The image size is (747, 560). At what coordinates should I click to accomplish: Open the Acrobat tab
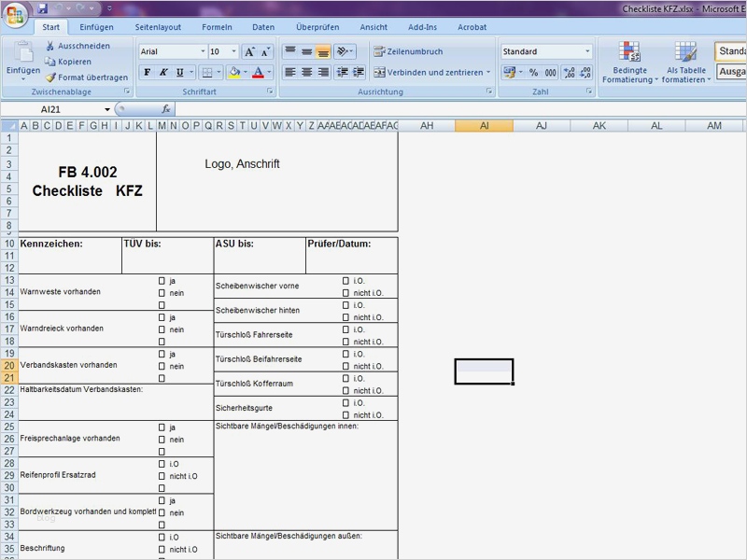coord(472,27)
